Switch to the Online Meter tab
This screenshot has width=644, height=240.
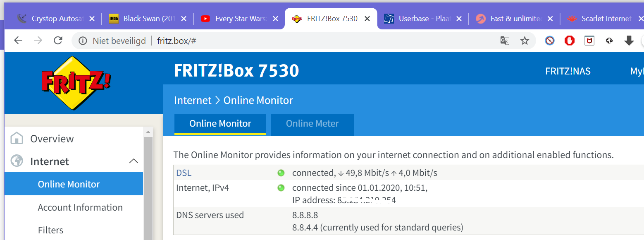tap(312, 124)
